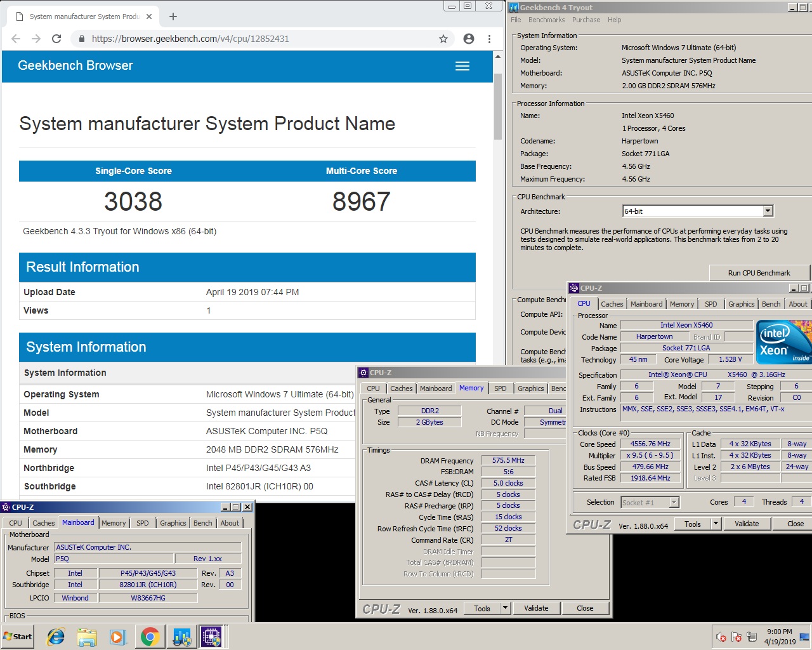Click the single-core score 3038
The image size is (812, 650).
click(x=133, y=202)
